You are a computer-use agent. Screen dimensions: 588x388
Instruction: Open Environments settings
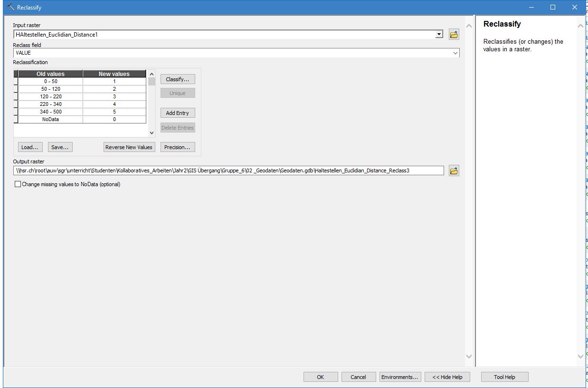(x=399, y=377)
